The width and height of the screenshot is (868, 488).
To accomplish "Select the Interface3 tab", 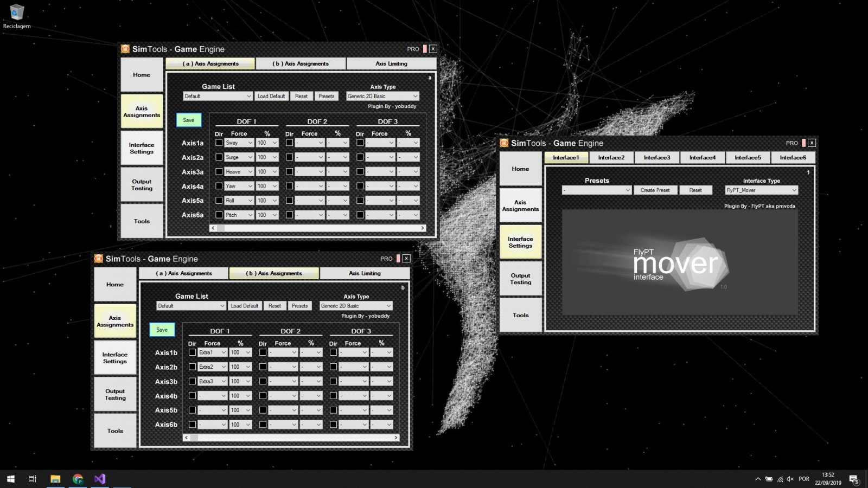I will [x=657, y=158].
